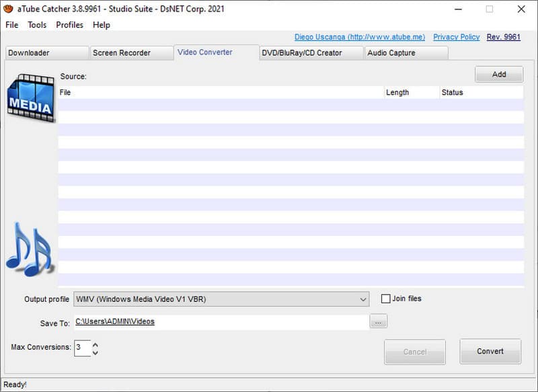
Task: Click the blue music notes icon
Action: [29, 249]
